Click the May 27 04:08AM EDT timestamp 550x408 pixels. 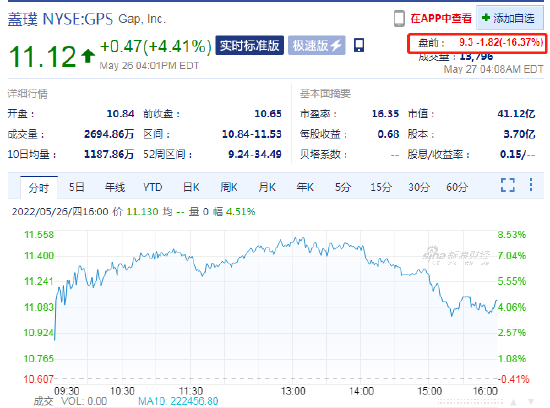(x=494, y=69)
